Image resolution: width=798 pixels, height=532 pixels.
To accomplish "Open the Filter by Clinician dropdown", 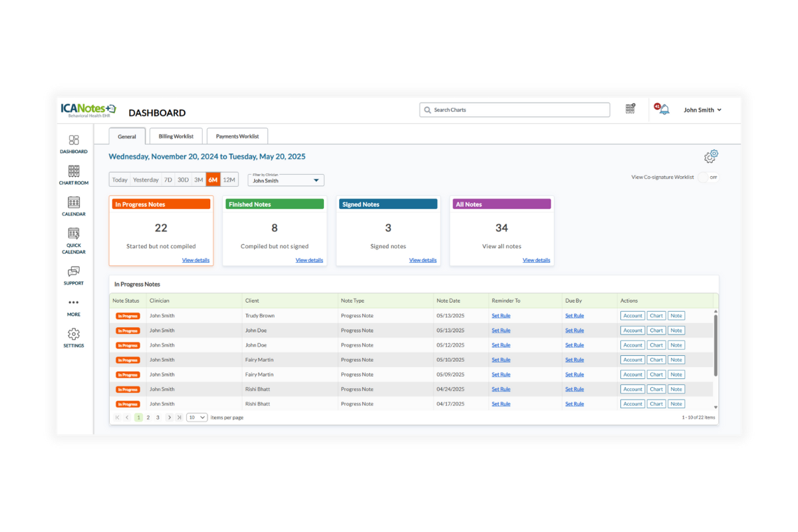I will pos(286,180).
